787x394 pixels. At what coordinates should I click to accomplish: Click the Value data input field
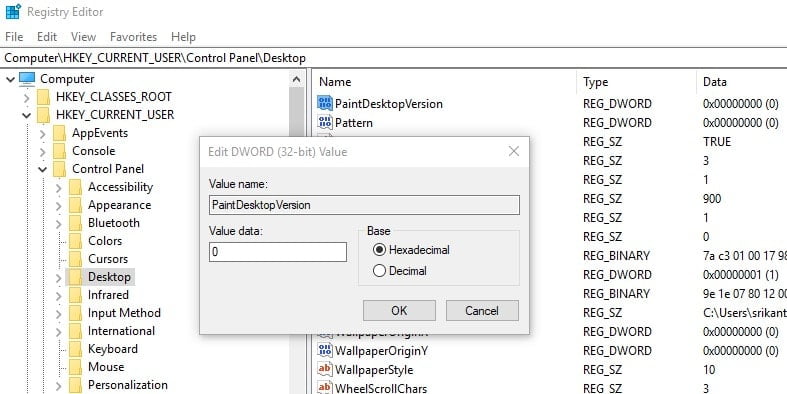point(278,252)
